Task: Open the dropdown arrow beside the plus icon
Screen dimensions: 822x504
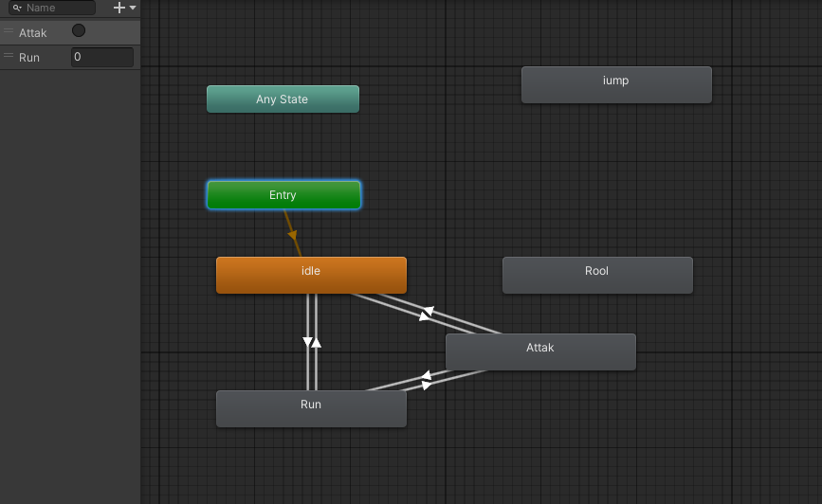Action: (x=133, y=8)
